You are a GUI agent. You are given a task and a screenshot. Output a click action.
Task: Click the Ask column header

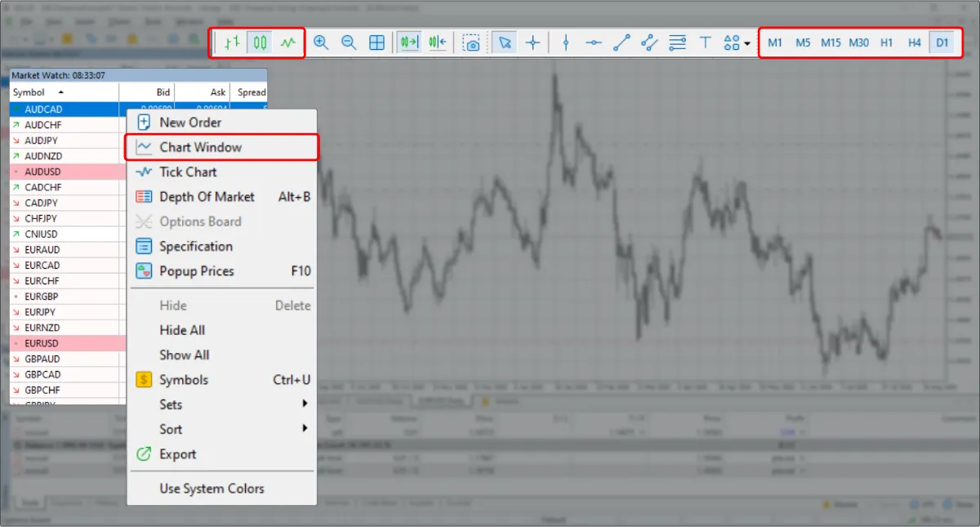click(203, 92)
